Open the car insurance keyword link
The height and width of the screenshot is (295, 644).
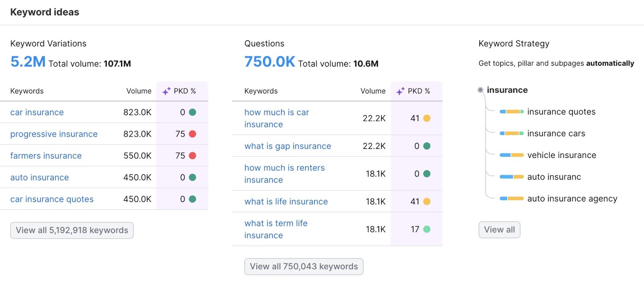tap(37, 112)
